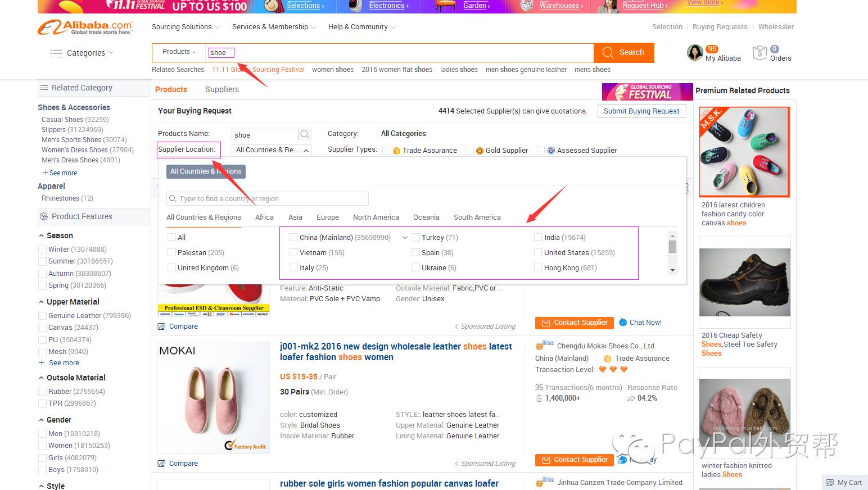The width and height of the screenshot is (868, 490).
Task: Click the Global Sourcing Festival banner
Action: [647, 92]
